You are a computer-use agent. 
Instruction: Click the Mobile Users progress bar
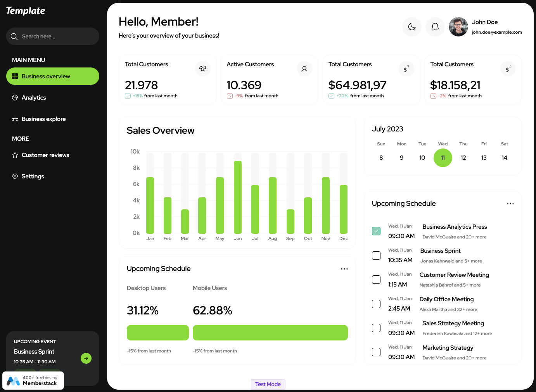point(270,332)
